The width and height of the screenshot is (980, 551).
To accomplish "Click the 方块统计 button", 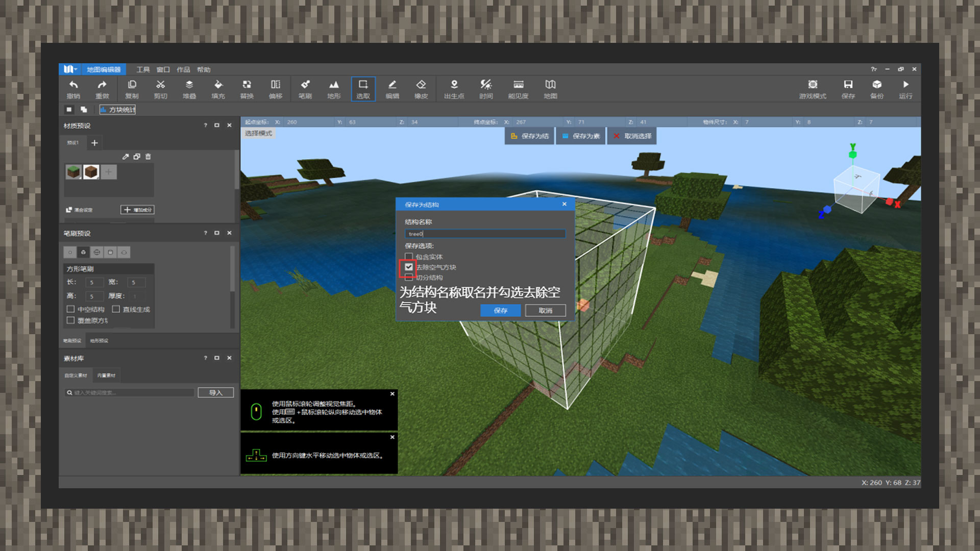I will point(117,110).
